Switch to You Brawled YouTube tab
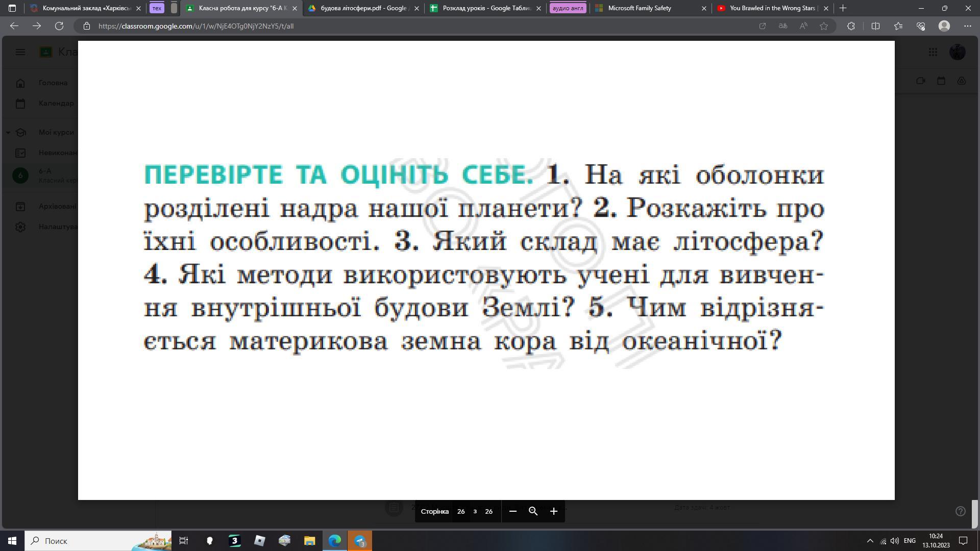 click(772, 8)
